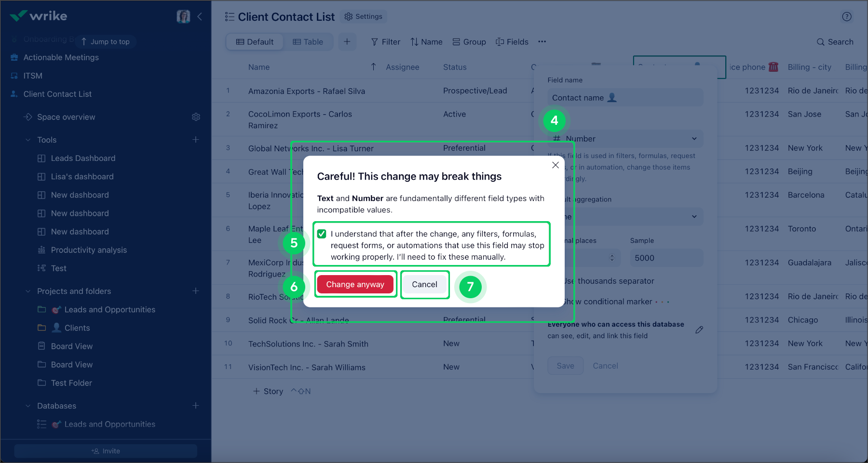The height and width of the screenshot is (463, 868).
Task: Collapse the Databases section
Action: tap(28, 406)
